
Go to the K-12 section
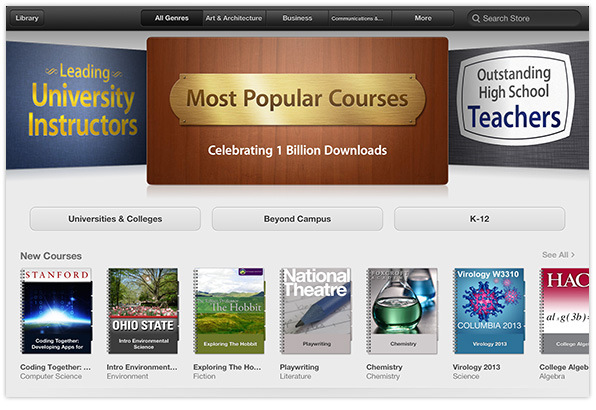(x=479, y=219)
